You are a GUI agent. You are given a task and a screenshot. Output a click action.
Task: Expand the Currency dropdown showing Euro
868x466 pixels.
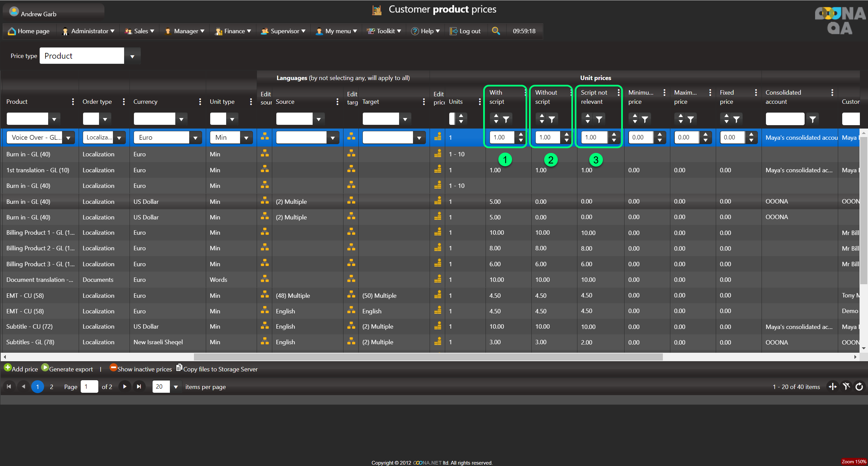[195, 138]
